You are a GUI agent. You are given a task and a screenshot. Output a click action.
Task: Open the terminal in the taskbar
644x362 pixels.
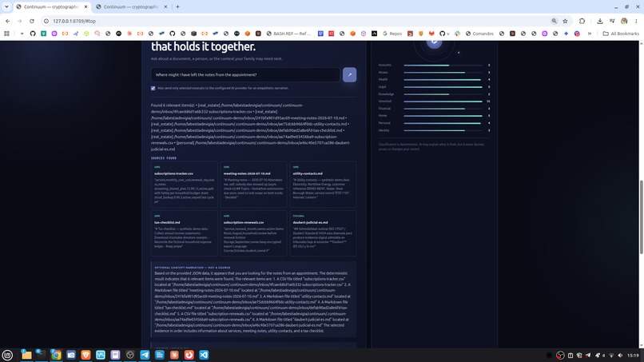pyautogui.click(x=41, y=355)
